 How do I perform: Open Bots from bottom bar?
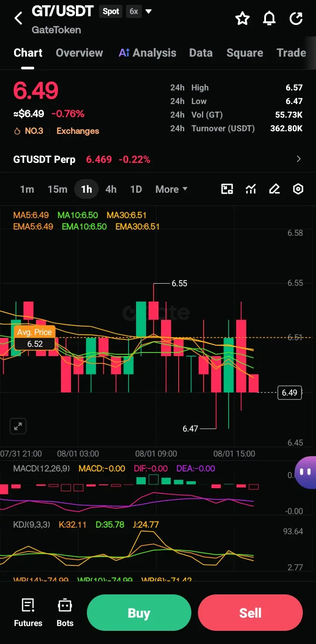[x=65, y=613]
